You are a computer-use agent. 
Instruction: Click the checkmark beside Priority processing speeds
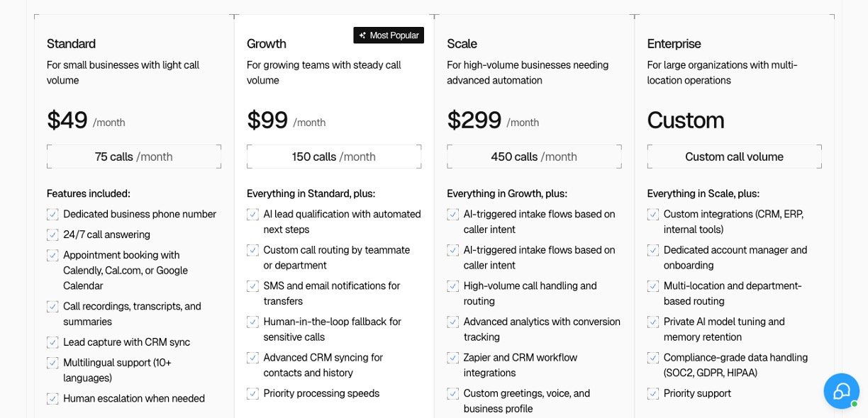click(252, 393)
